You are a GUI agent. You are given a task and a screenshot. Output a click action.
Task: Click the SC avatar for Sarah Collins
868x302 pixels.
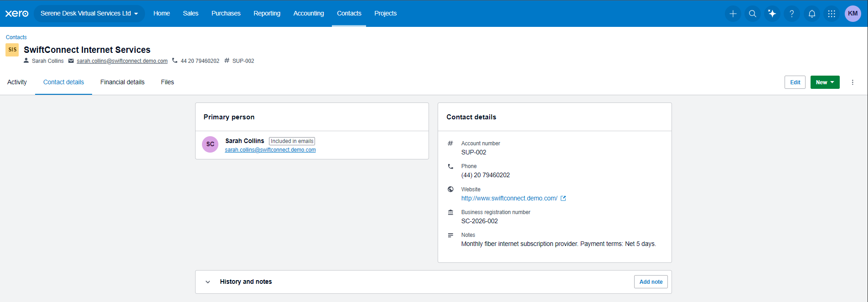pos(210,144)
